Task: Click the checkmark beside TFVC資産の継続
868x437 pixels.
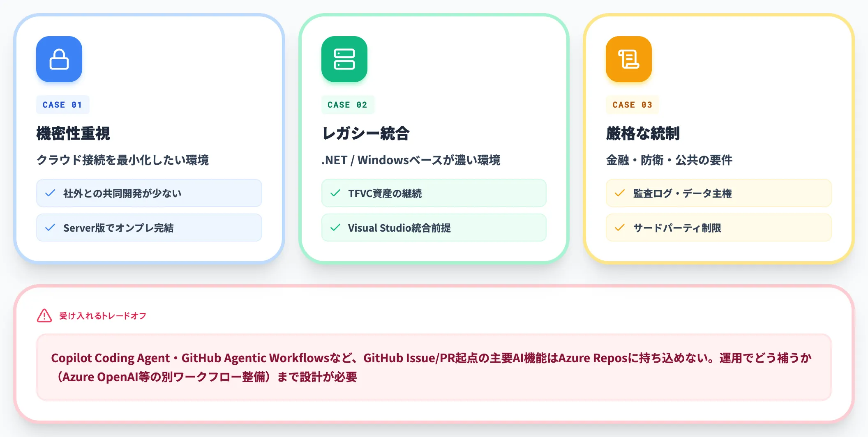Action: (x=335, y=193)
